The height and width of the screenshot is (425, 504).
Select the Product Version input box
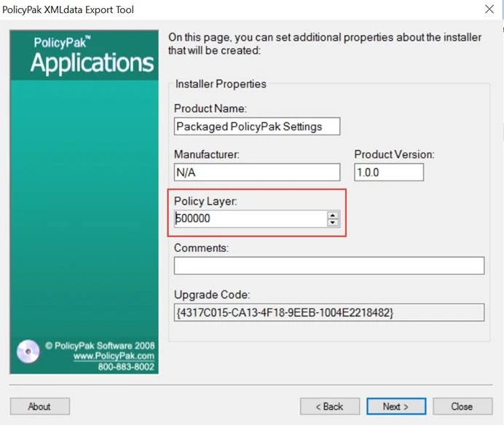click(388, 172)
